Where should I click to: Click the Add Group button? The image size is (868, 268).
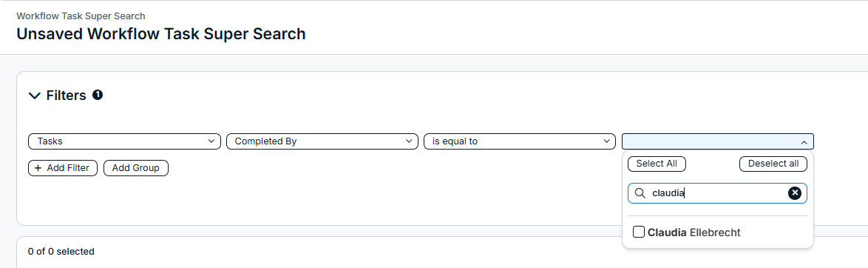135,168
